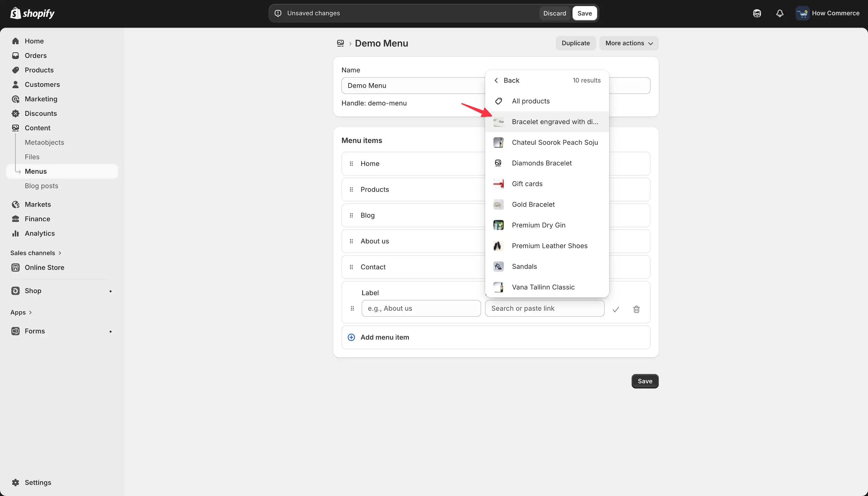This screenshot has width=868, height=496.
Task: Expand the Sales channels section
Action: pyautogui.click(x=36, y=253)
